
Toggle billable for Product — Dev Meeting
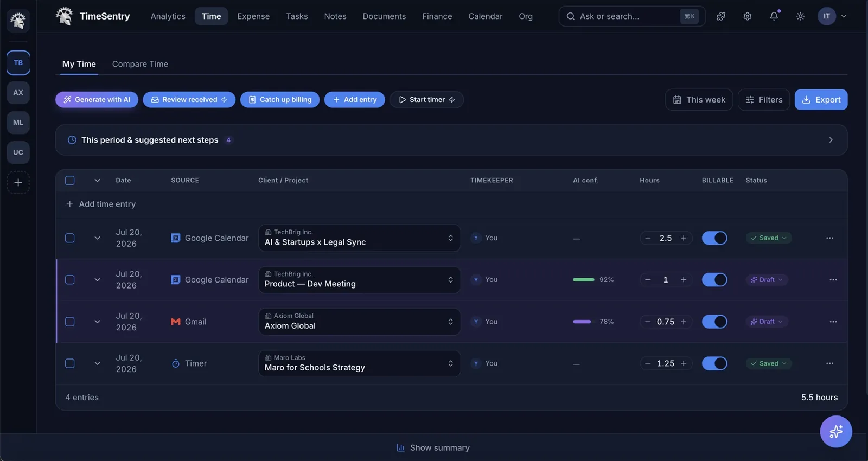[714, 280]
